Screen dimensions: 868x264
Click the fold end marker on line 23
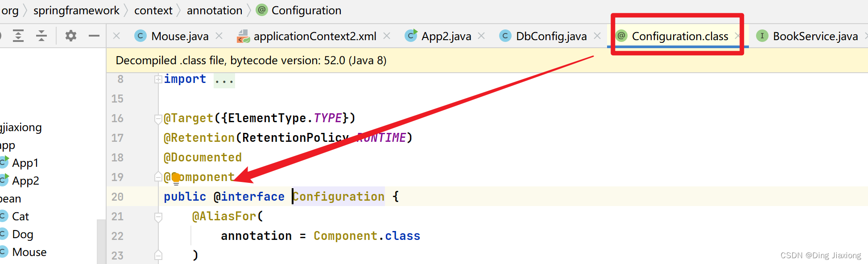(158, 256)
